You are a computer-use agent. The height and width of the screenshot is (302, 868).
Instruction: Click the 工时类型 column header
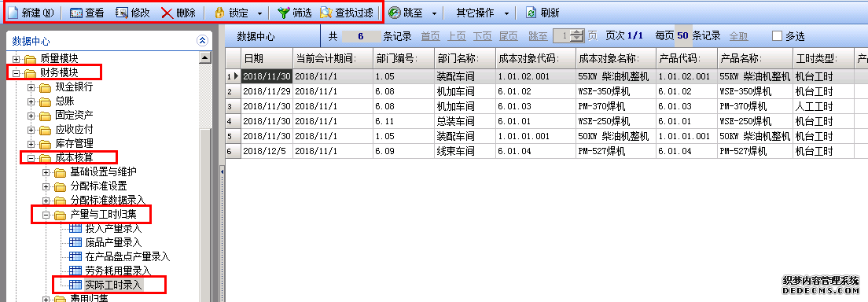pos(823,59)
